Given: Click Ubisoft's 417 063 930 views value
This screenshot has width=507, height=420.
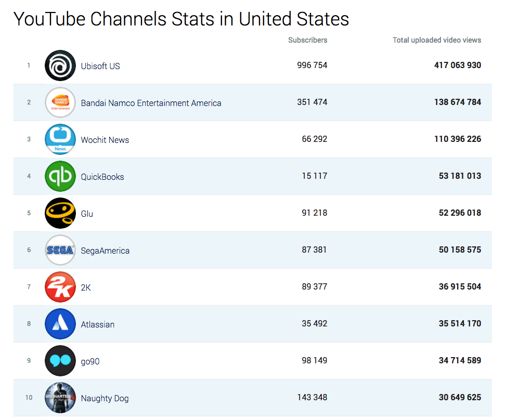Looking at the screenshot, I should click(458, 65).
